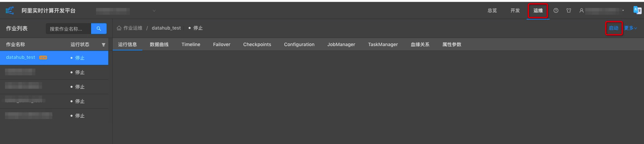The width and height of the screenshot is (644, 144).
Task: Open the 属性参数 tab
Action: click(x=452, y=44)
